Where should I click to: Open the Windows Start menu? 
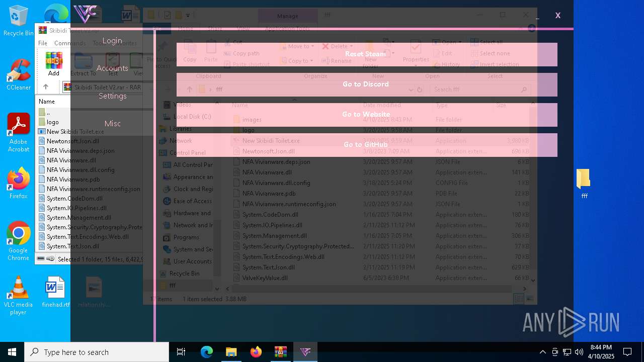coord(12,352)
